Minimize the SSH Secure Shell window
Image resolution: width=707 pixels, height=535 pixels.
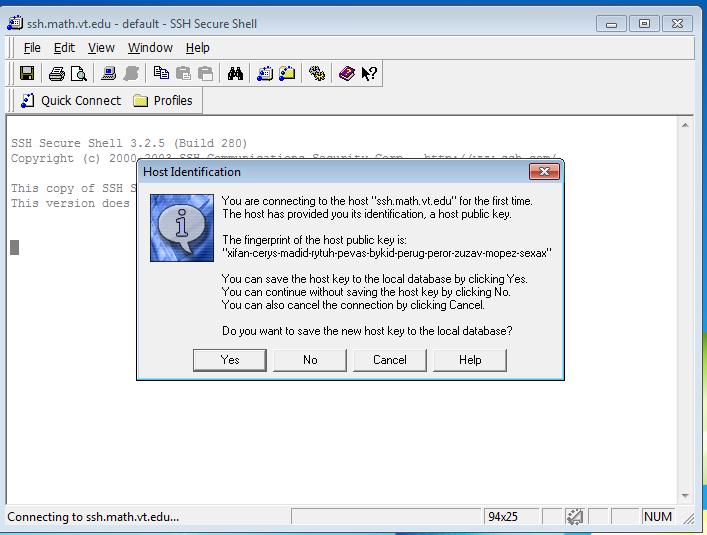tap(611, 23)
